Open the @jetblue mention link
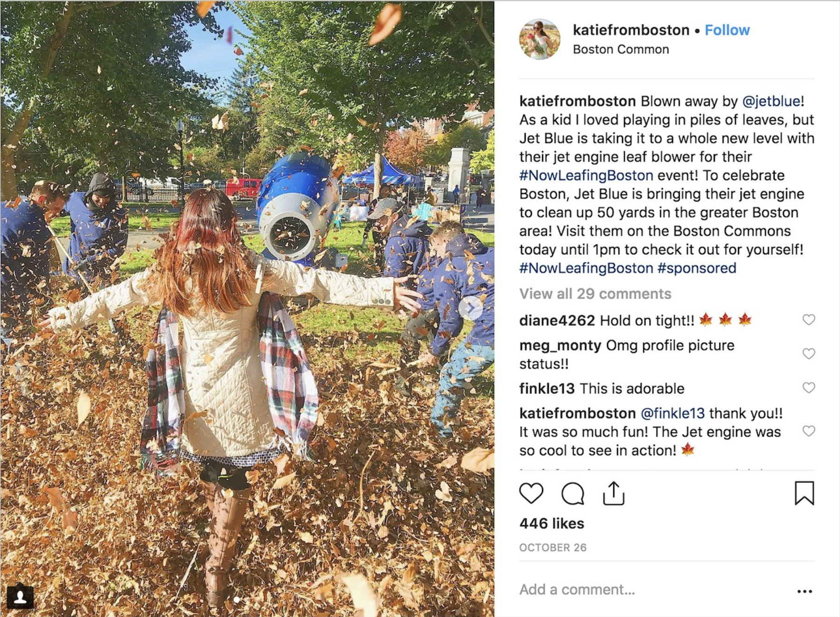This screenshot has width=840, height=617. click(x=771, y=101)
